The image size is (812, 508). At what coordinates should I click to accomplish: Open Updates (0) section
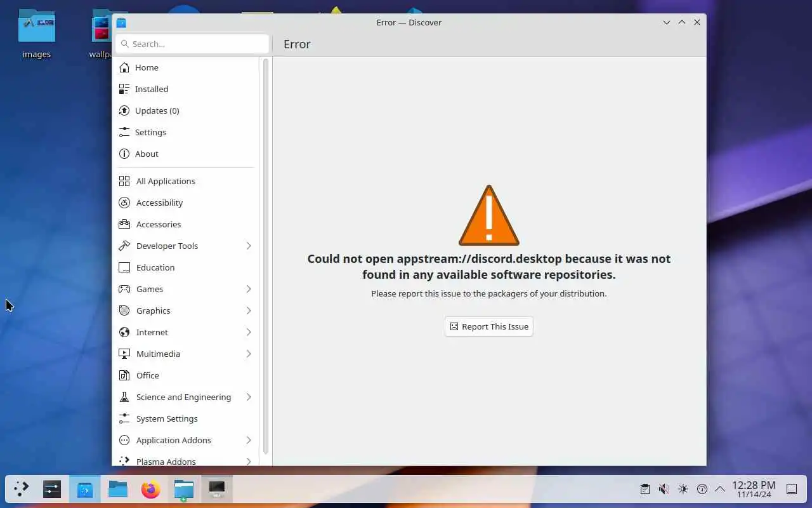click(x=186, y=110)
